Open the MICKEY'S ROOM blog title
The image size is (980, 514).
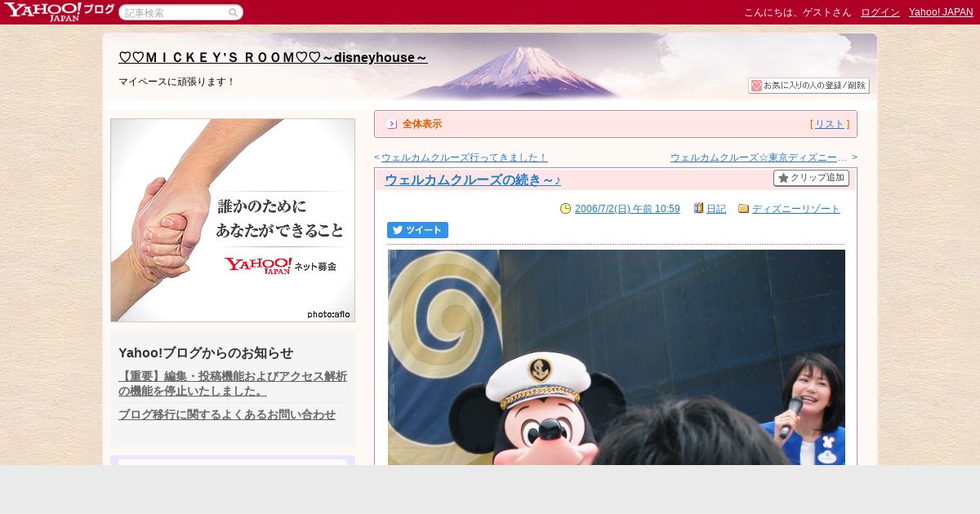[x=273, y=58]
